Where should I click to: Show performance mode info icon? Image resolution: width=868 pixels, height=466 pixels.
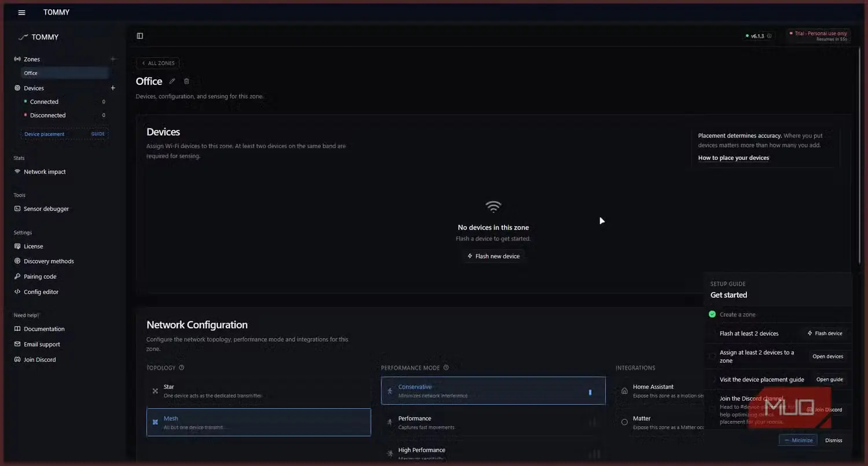click(446, 368)
